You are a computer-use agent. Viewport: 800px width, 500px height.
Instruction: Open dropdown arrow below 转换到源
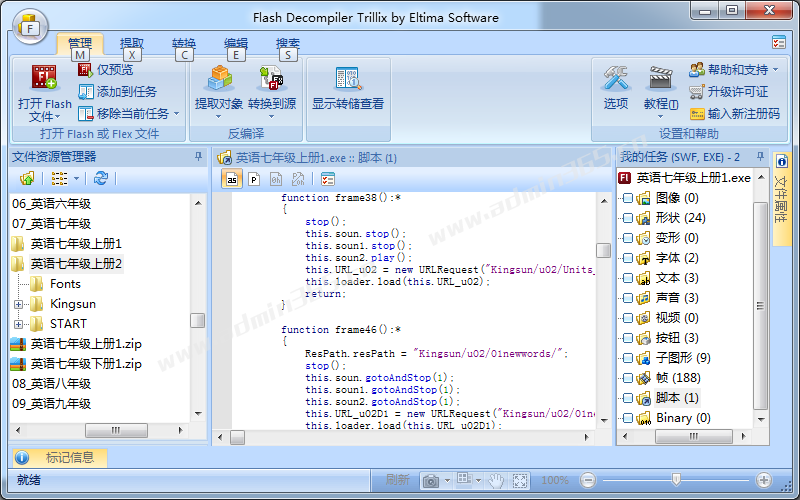point(271,117)
